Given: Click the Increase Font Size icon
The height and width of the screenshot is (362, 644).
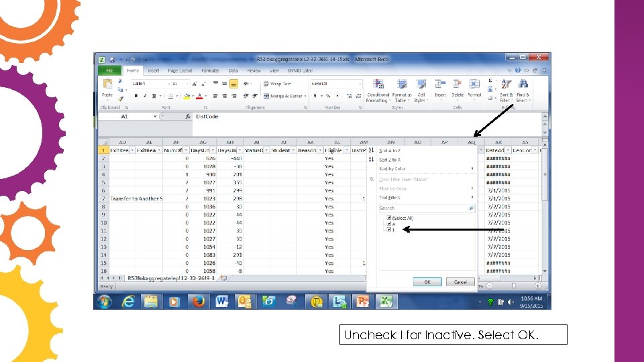Looking at the screenshot, I should pos(195,84).
